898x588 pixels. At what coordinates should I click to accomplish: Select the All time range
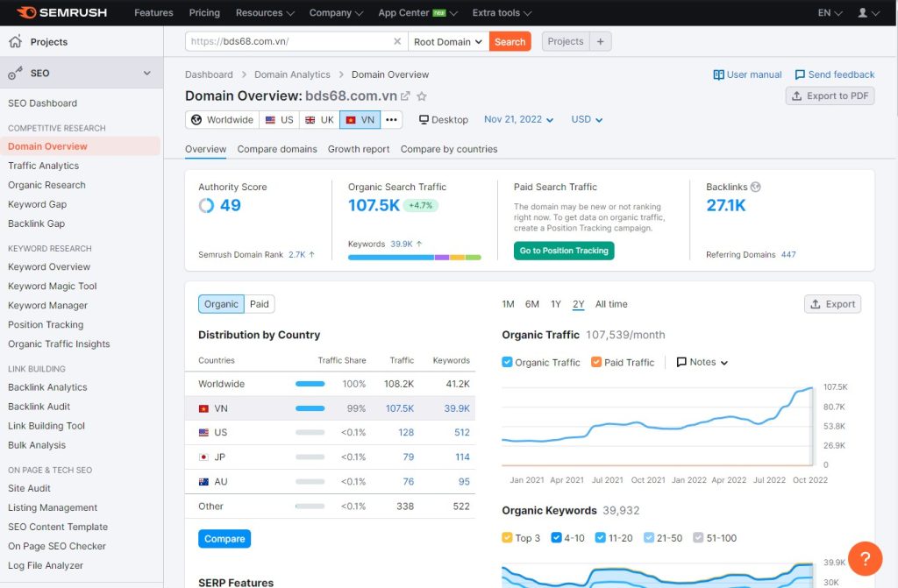(x=611, y=304)
